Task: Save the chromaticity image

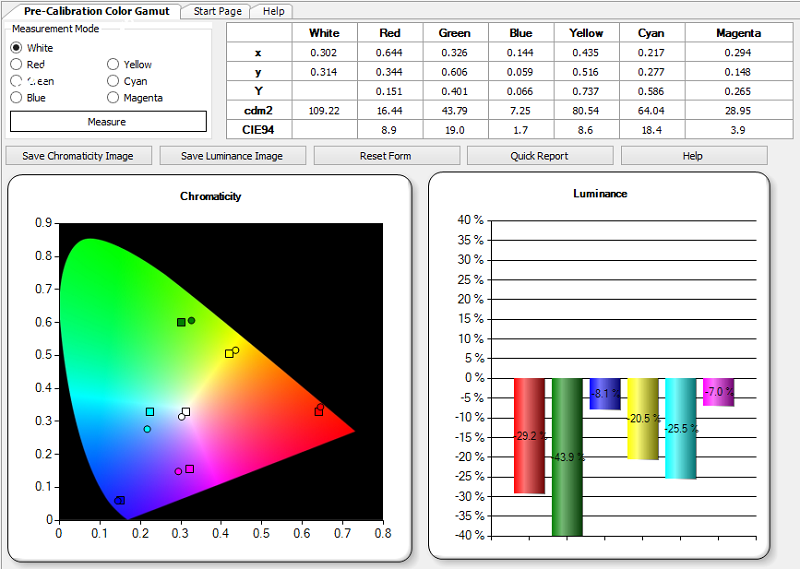Action: (79, 156)
